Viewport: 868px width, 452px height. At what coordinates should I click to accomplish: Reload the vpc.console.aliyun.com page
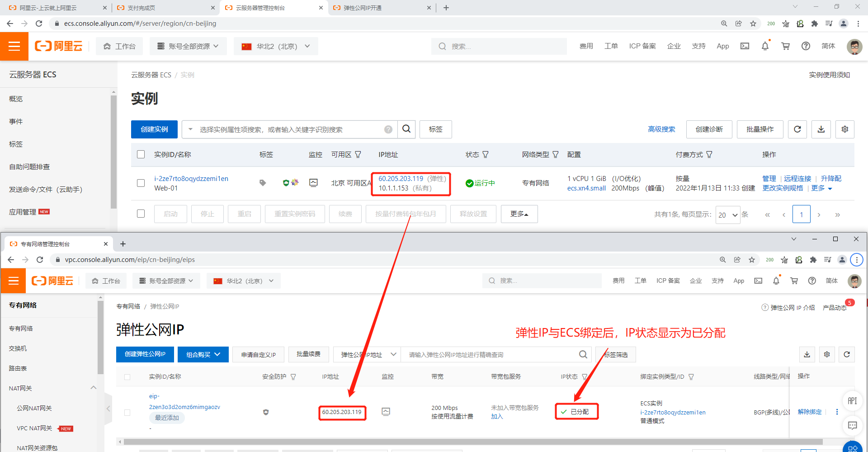(x=40, y=260)
